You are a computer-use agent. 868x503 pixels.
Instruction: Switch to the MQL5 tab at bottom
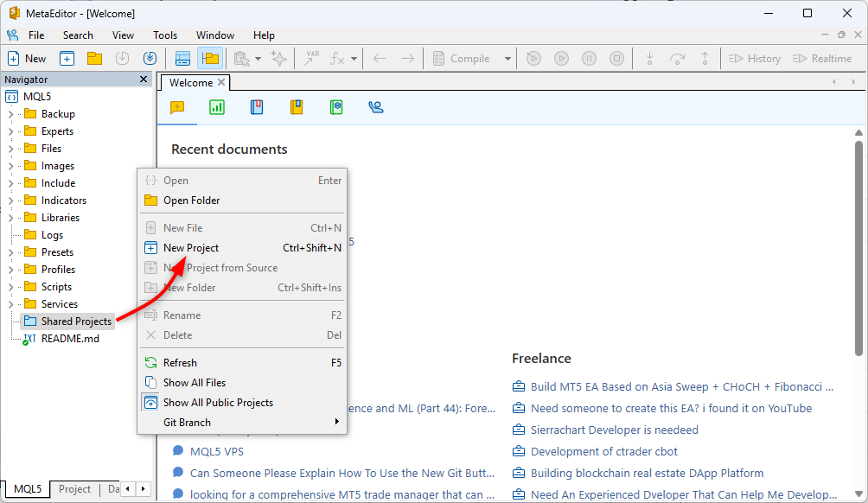coord(28,489)
